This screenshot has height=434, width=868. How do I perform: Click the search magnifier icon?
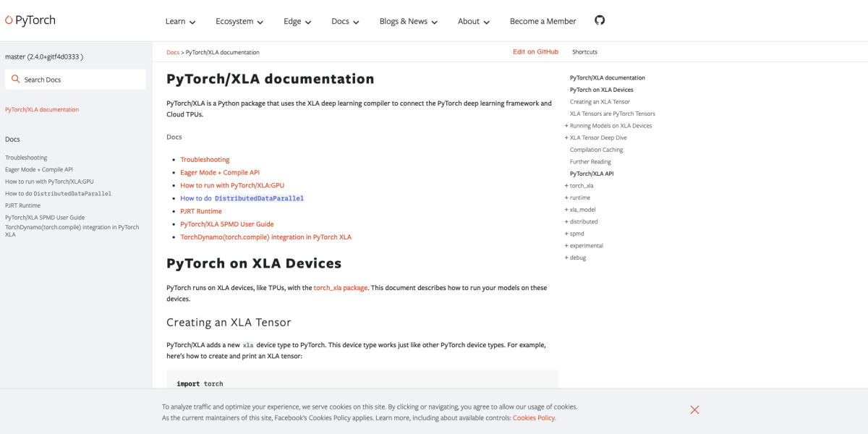click(17, 77)
